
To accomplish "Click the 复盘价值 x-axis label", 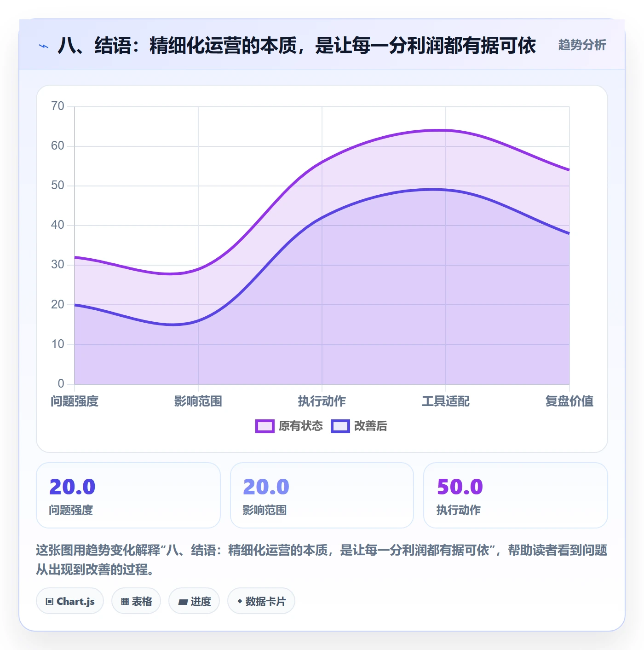I will tap(569, 401).
